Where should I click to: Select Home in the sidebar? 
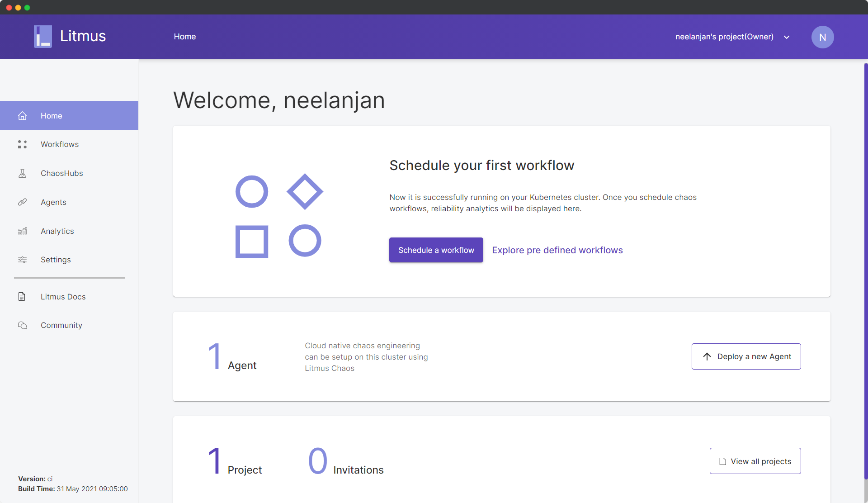coord(69,115)
